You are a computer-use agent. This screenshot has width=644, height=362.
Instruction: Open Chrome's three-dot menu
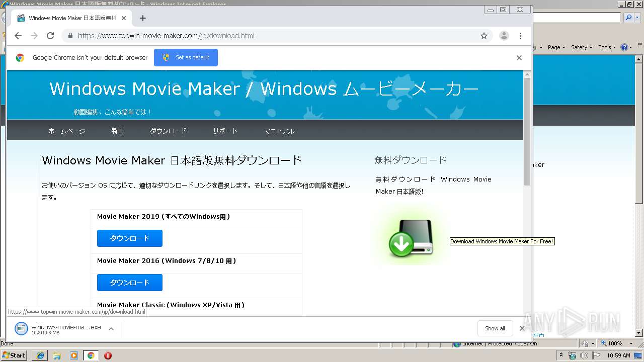520,36
